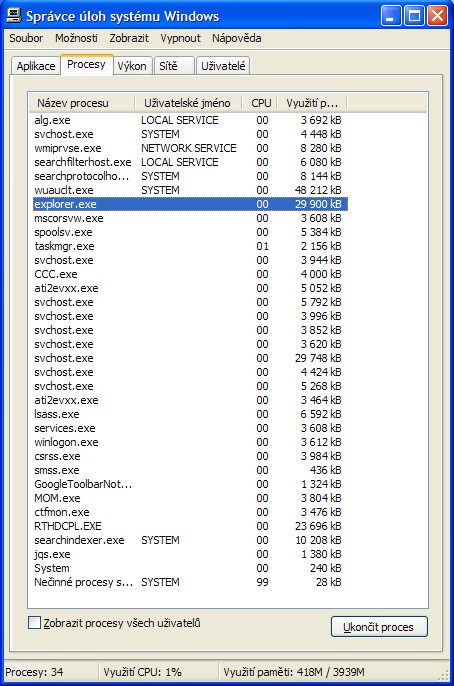Select ati2evxx.exe using 3 464 kB

click(190, 400)
